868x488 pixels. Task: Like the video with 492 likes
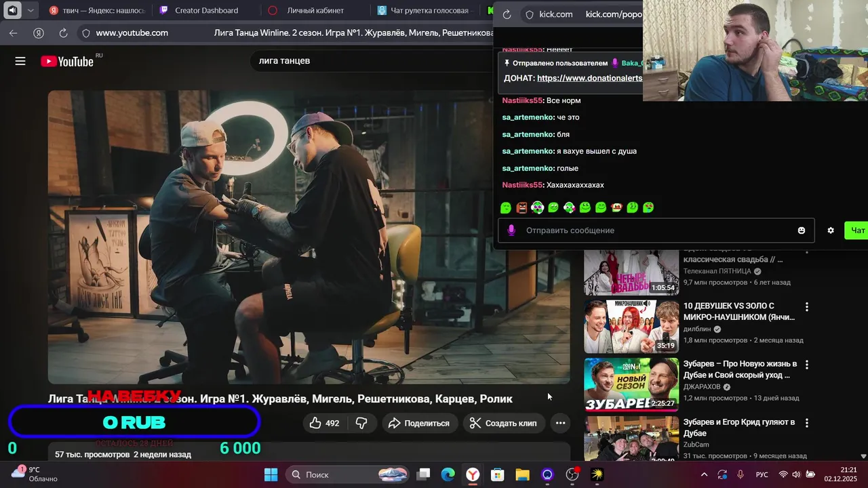point(324,423)
